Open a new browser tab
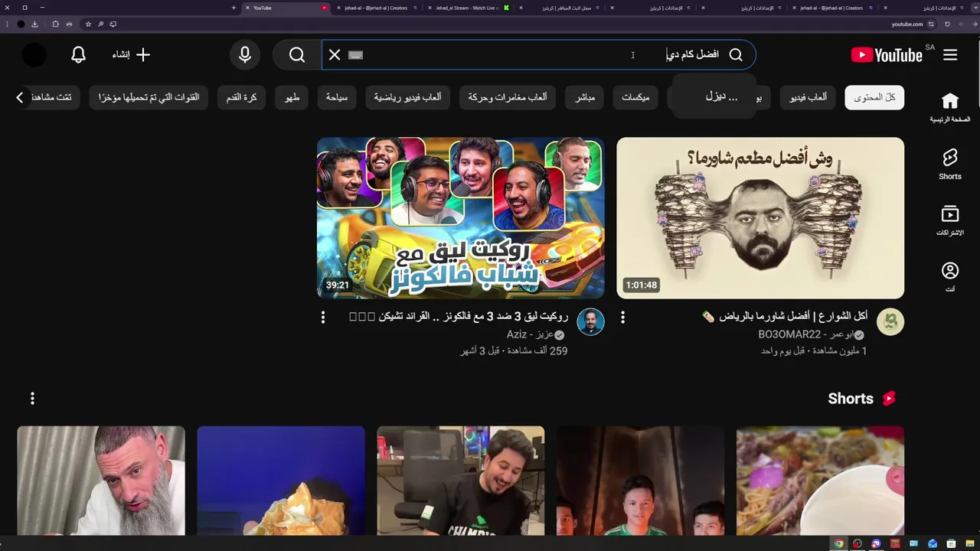The width and height of the screenshot is (980, 551). [234, 8]
